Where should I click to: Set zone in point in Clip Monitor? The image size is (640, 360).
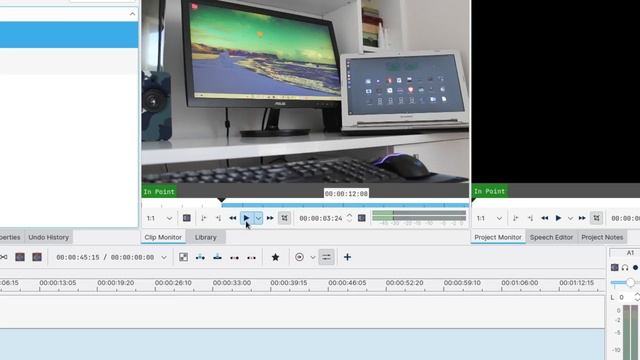tap(204, 218)
